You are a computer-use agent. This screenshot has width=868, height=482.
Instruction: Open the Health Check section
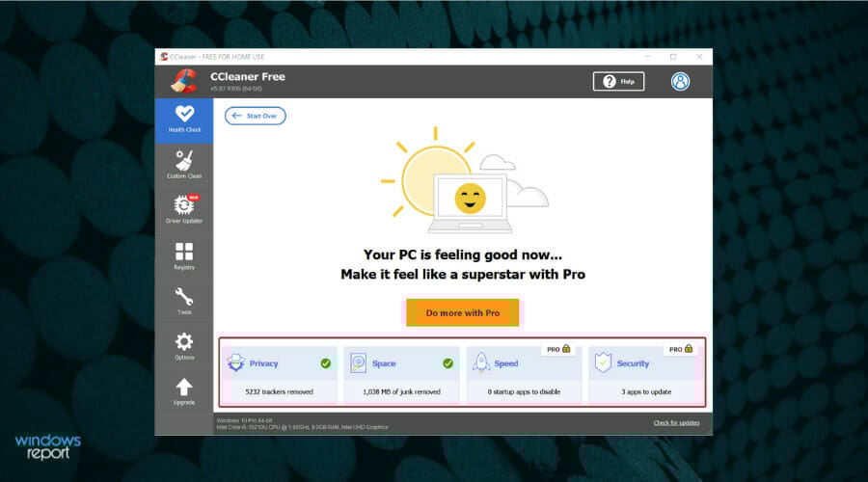coord(184,120)
